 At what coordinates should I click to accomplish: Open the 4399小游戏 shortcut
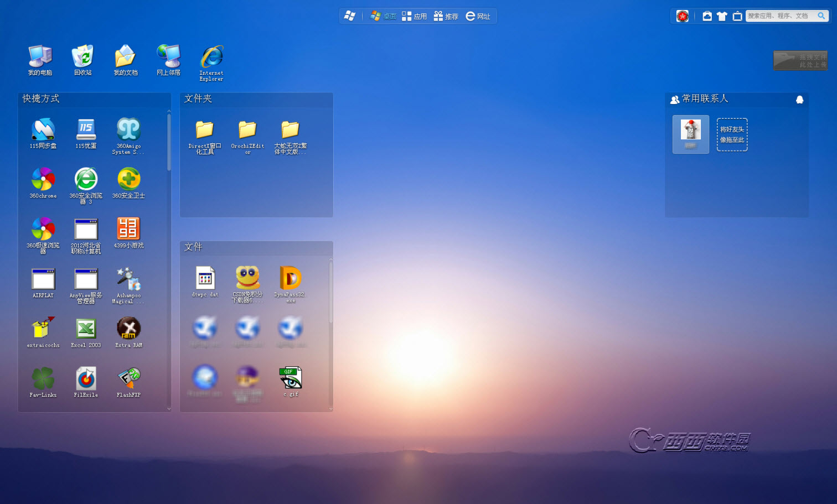click(x=128, y=229)
